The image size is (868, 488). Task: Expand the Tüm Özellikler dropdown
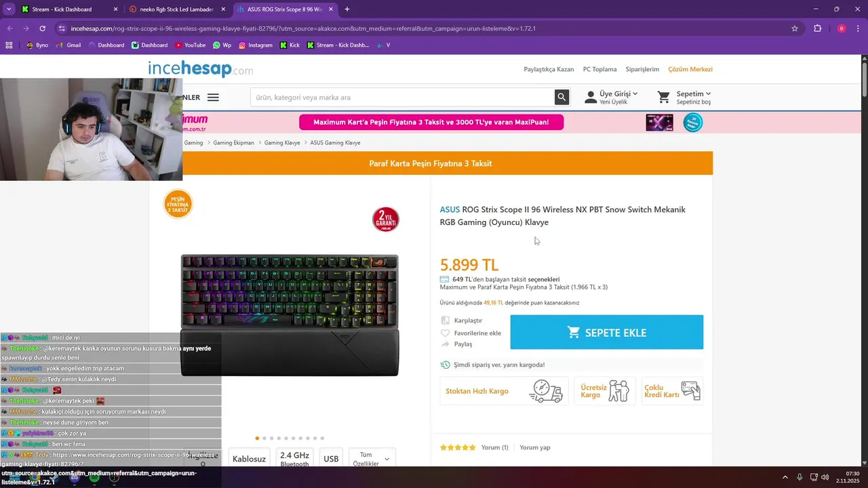pos(372,459)
